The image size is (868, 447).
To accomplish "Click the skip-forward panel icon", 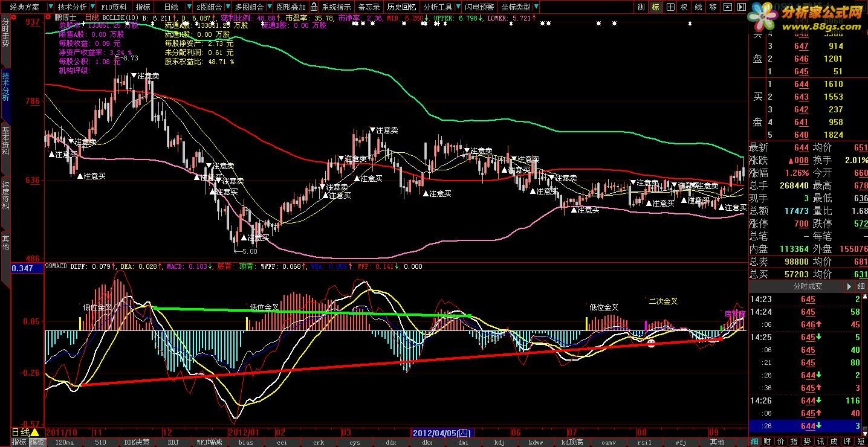I will pyautogui.click(x=741, y=7).
